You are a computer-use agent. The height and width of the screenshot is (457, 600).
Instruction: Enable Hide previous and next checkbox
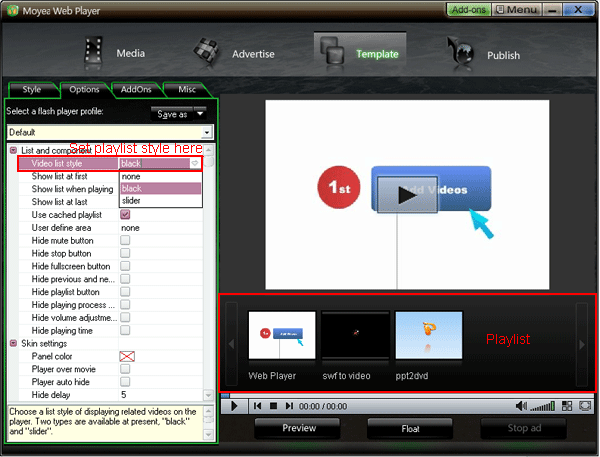(x=125, y=279)
